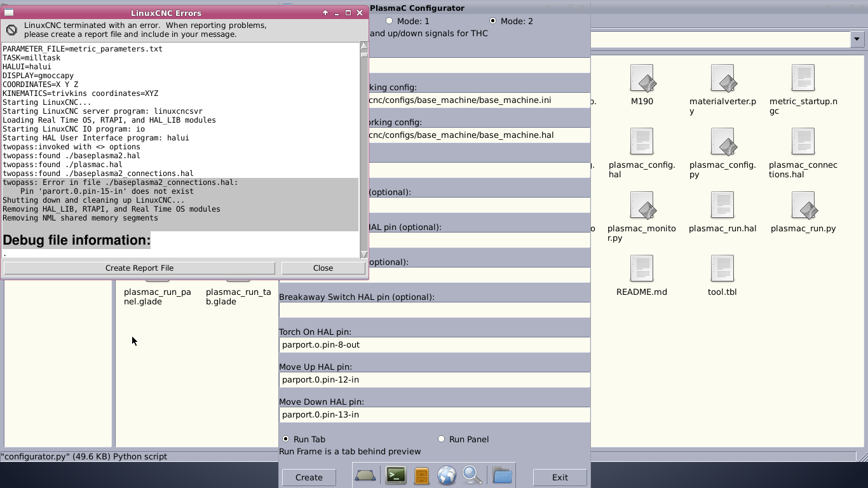868x488 pixels.
Task: Click the error log scrollbar down arrow
Action: [364, 254]
